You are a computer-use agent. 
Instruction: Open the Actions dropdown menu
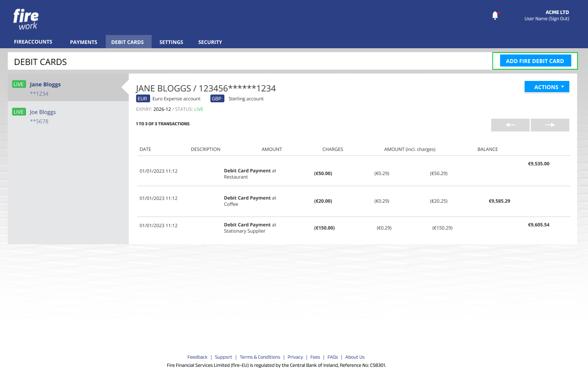tap(547, 87)
